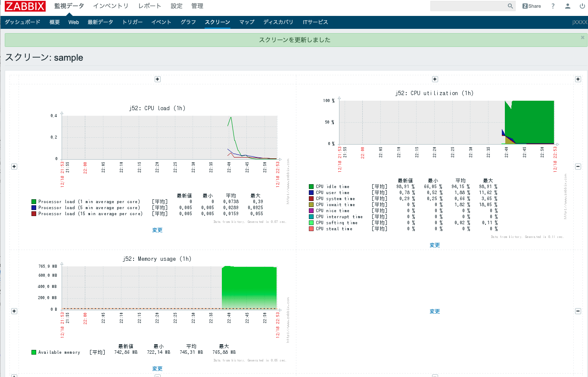
Task: Go to the ダッシュボード tab
Action: (x=22, y=22)
